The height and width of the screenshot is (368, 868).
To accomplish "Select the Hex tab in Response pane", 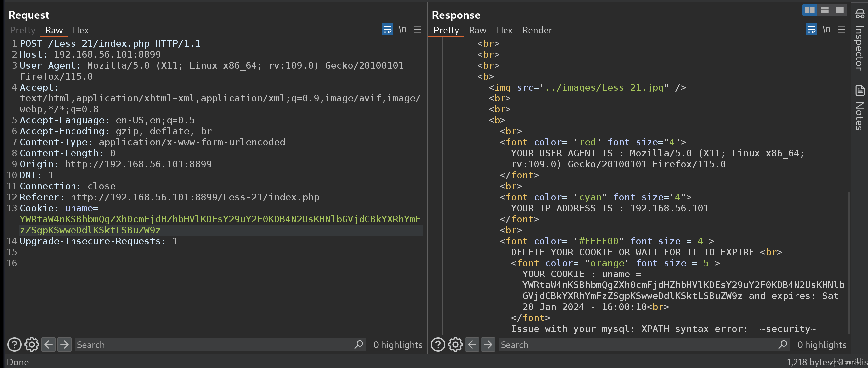I will (505, 30).
